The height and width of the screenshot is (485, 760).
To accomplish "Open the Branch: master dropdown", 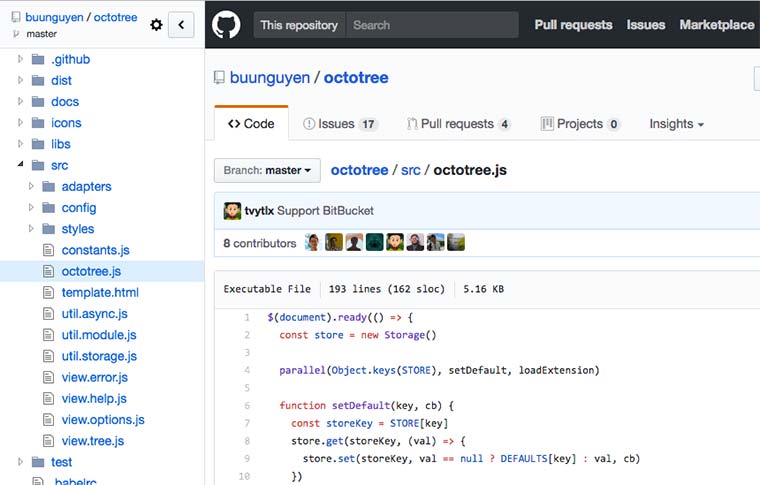I will pos(267,171).
